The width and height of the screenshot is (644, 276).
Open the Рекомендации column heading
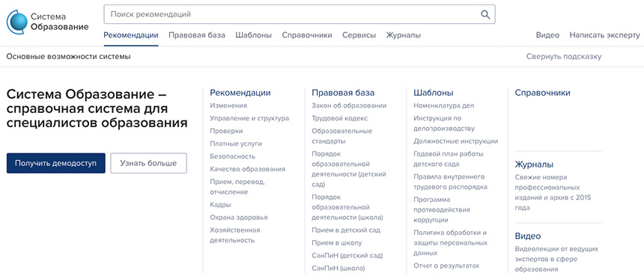[x=240, y=93]
